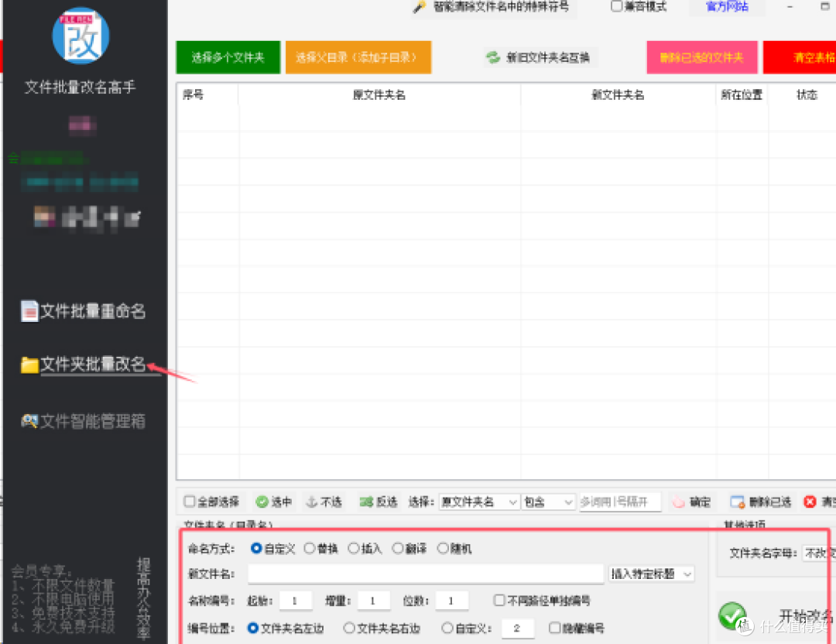Choose the 翻译 naming method radio
836x644 pixels.
(x=398, y=548)
